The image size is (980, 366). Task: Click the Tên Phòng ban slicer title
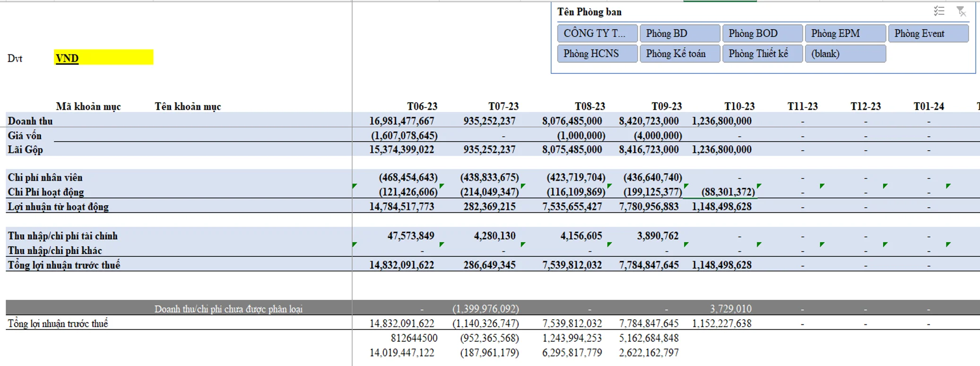pyautogui.click(x=589, y=12)
